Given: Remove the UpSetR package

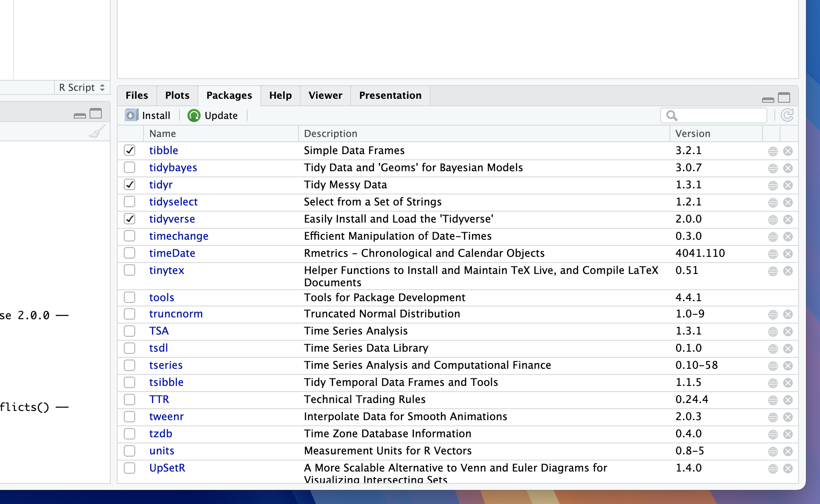Looking at the screenshot, I should point(788,468).
